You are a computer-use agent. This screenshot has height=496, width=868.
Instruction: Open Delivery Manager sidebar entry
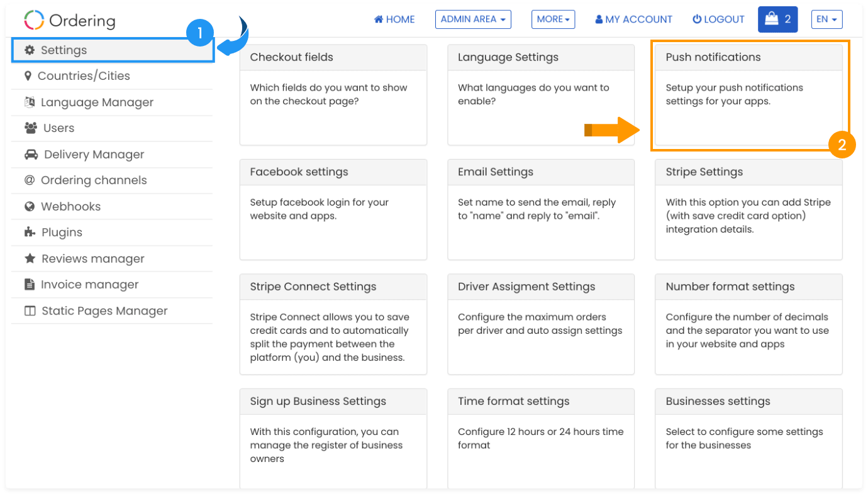click(x=112, y=155)
